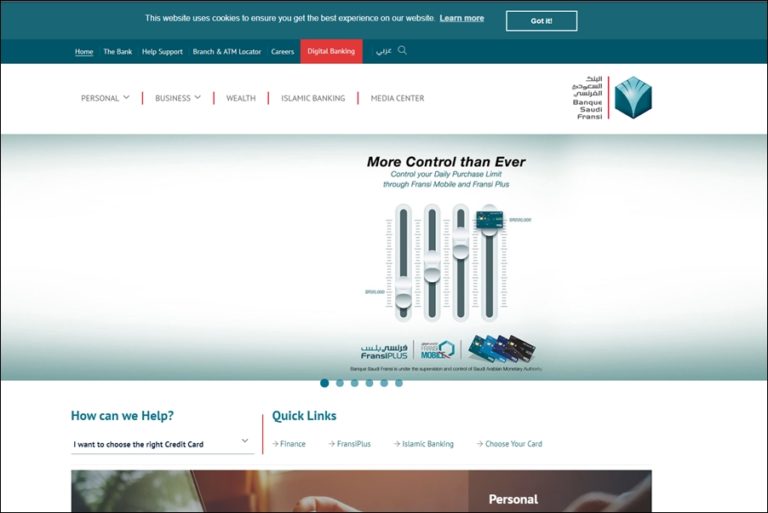Expand the Personal menu dropdown
Viewport: 768px width, 513px height.
click(105, 98)
